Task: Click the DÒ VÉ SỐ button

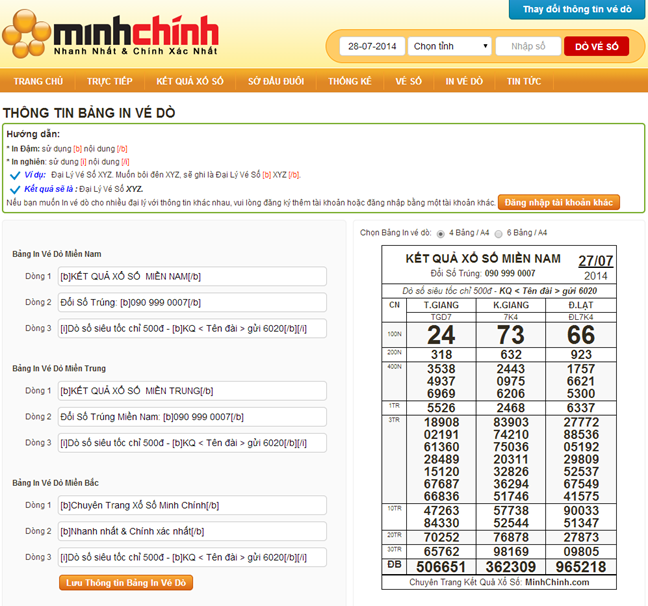Action: coord(596,46)
